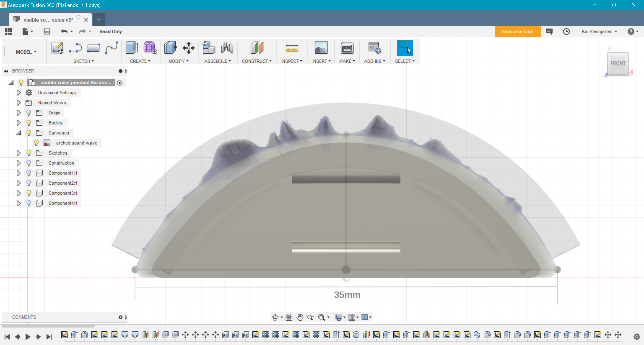Viewport: 644px width, 345px height.
Task: Open the INSPECT menu
Action: pyautogui.click(x=292, y=61)
